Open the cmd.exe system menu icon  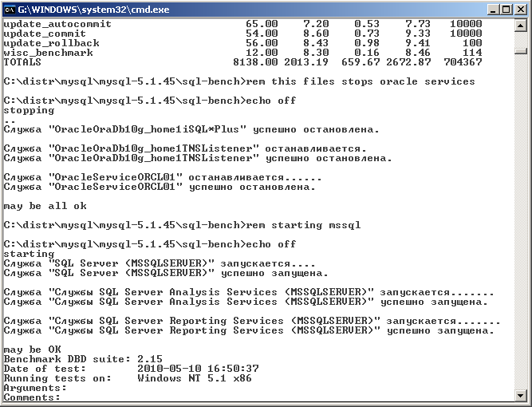(x=10, y=10)
